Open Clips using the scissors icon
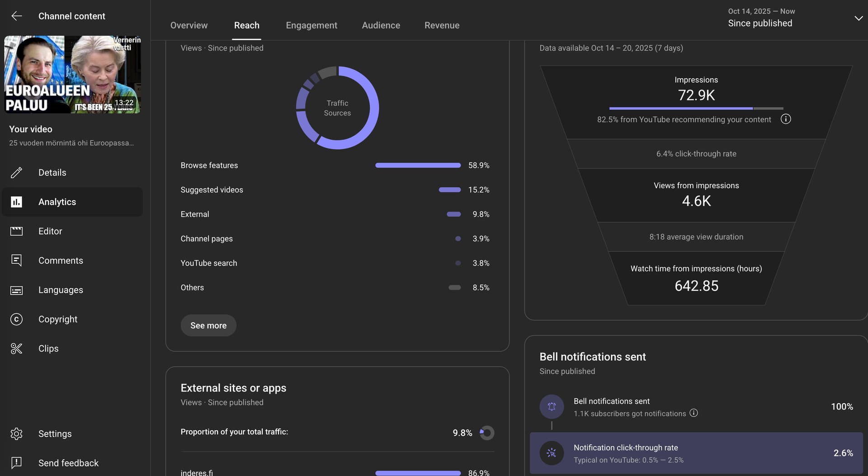The image size is (868, 476). click(x=17, y=348)
